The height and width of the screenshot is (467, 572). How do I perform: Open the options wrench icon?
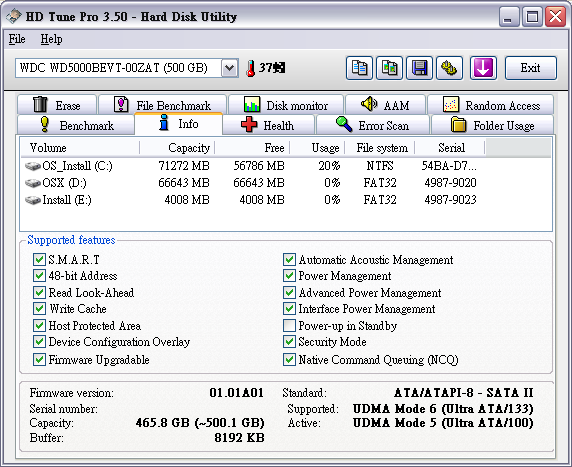449,68
